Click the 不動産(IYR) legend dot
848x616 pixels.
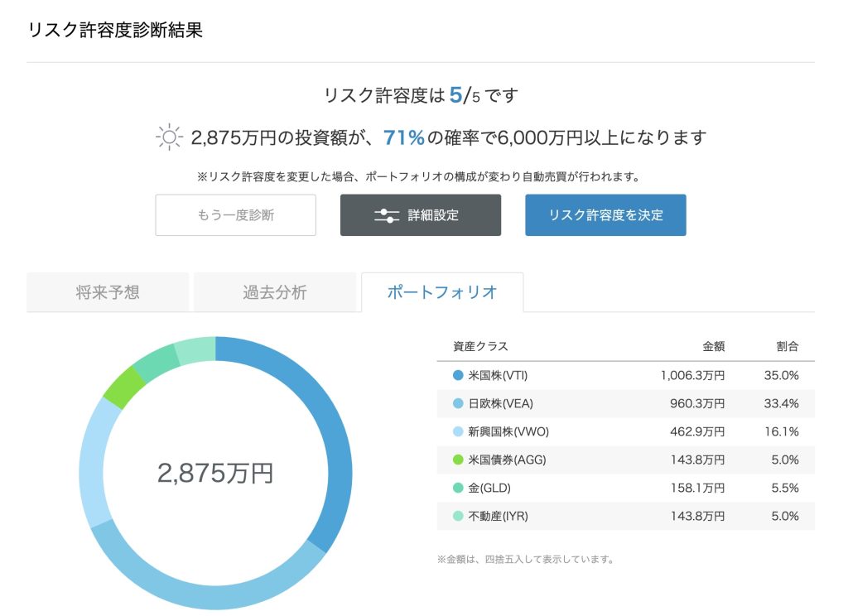[x=458, y=517]
